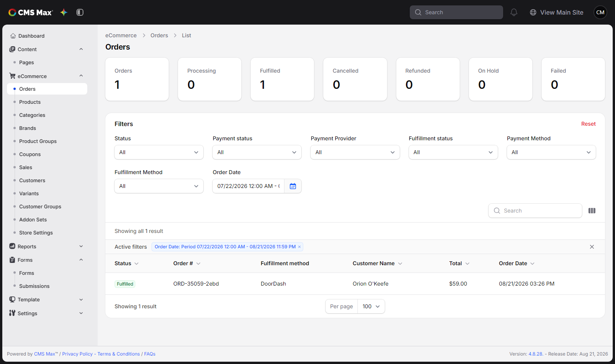Open order ORD-35059-2ebd

(196, 284)
